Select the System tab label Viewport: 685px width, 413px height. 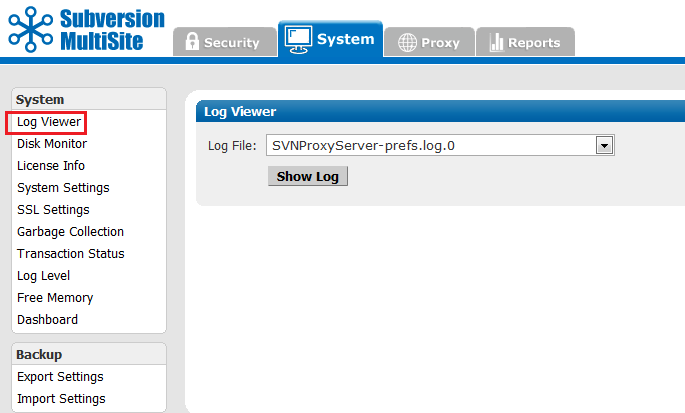346,39
